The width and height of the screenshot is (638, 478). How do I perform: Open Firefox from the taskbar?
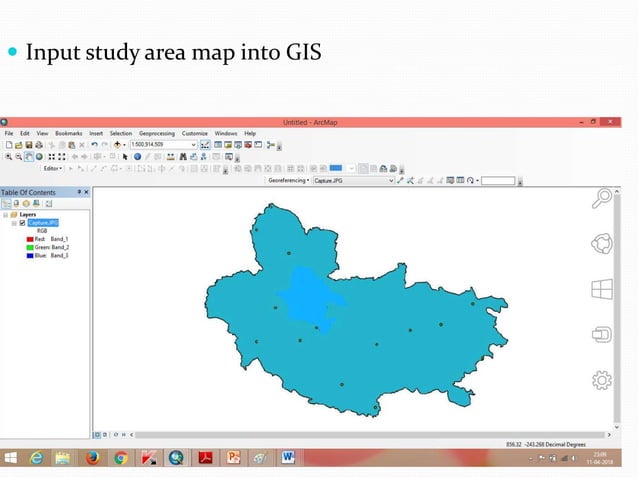[93, 458]
